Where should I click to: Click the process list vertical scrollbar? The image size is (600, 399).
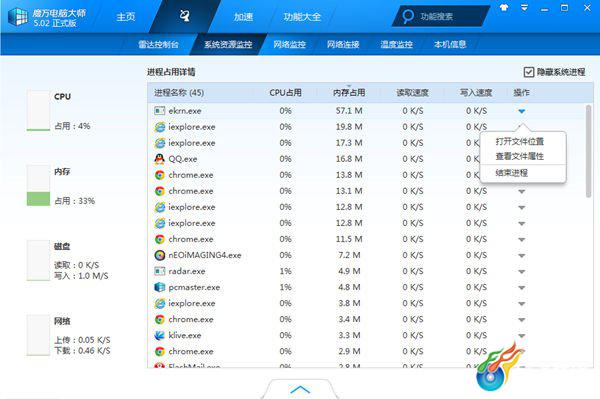(589, 151)
